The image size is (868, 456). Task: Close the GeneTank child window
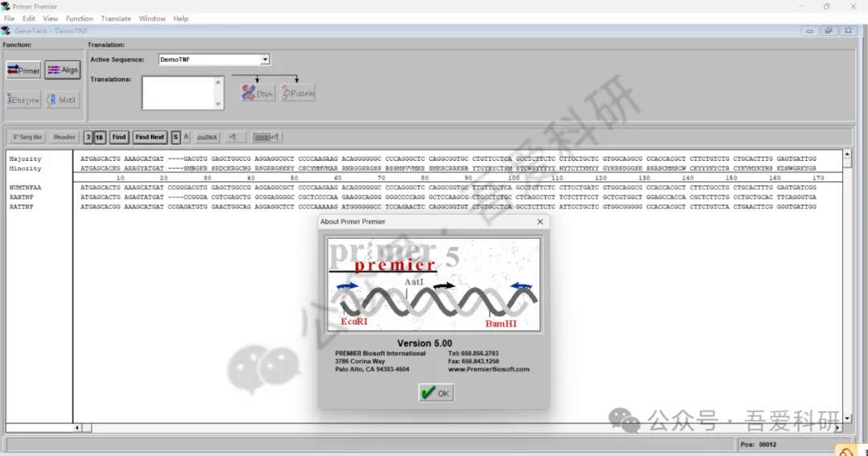coord(848,31)
